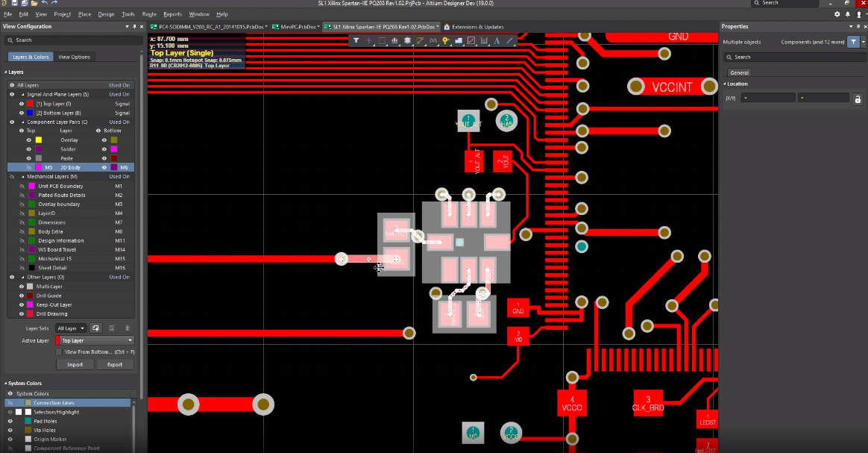The width and height of the screenshot is (868, 453).
Task: Click the Properties panel search field
Action: (795, 57)
